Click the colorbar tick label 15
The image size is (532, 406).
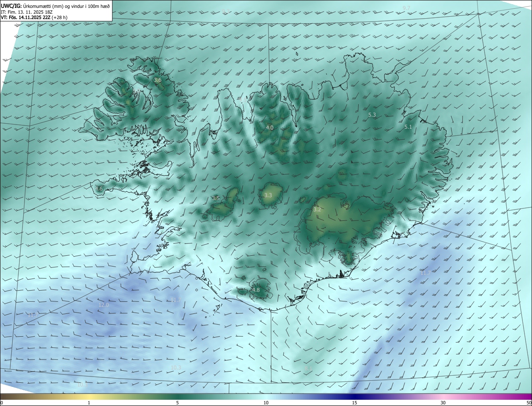[x=355, y=403]
